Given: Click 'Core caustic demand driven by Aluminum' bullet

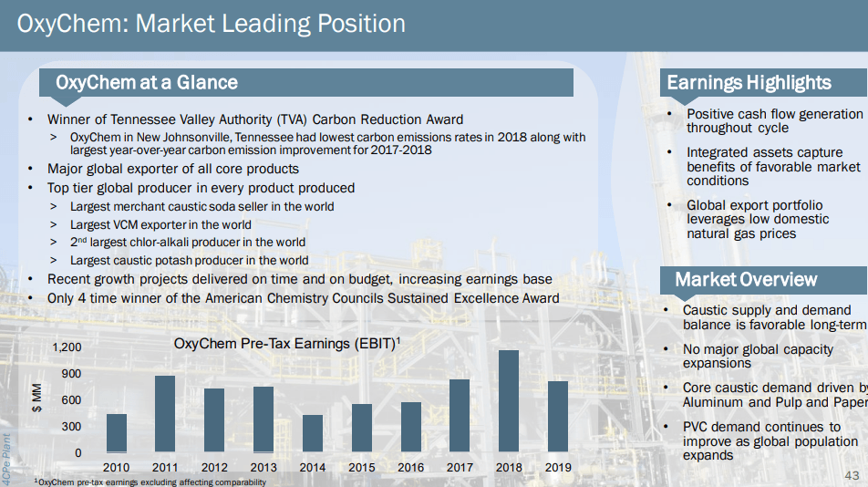Looking at the screenshot, I should click(x=774, y=395).
